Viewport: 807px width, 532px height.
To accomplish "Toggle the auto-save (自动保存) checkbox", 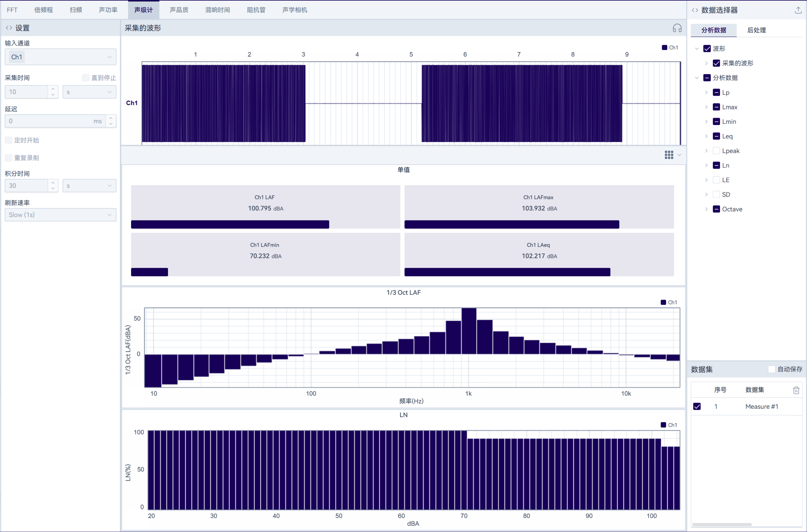I will [x=771, y=369].
